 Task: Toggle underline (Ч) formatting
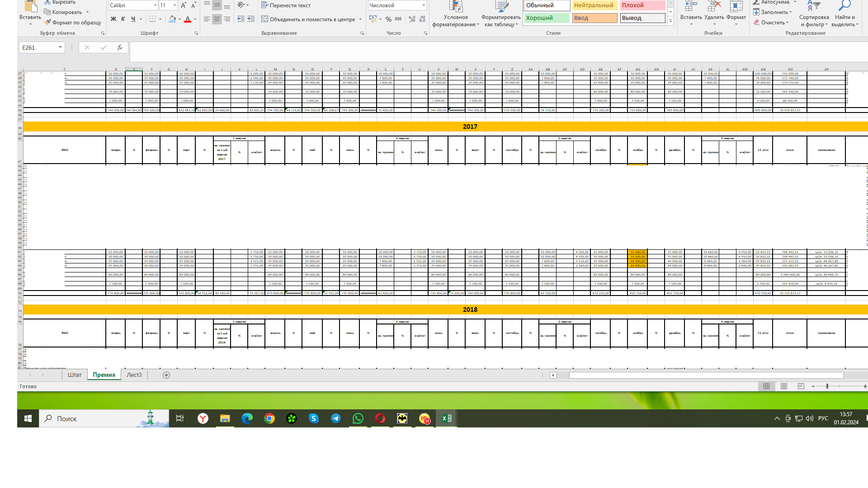point(133,19)
